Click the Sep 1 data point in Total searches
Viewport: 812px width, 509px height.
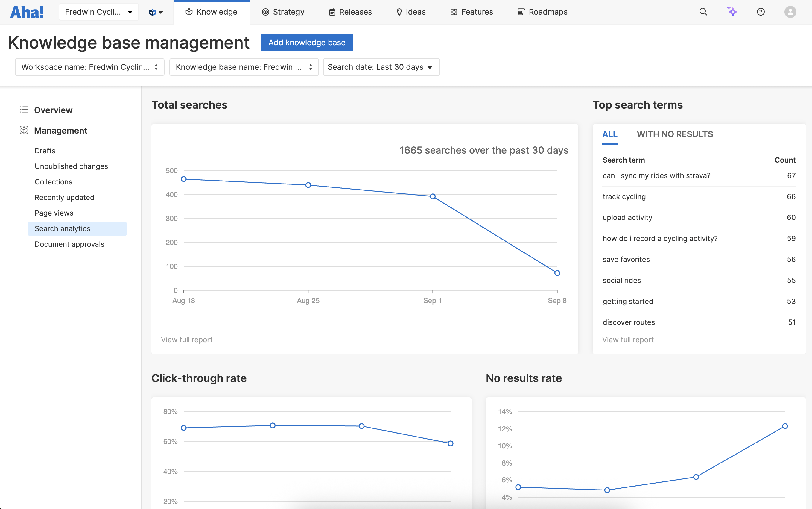[433, 196]
